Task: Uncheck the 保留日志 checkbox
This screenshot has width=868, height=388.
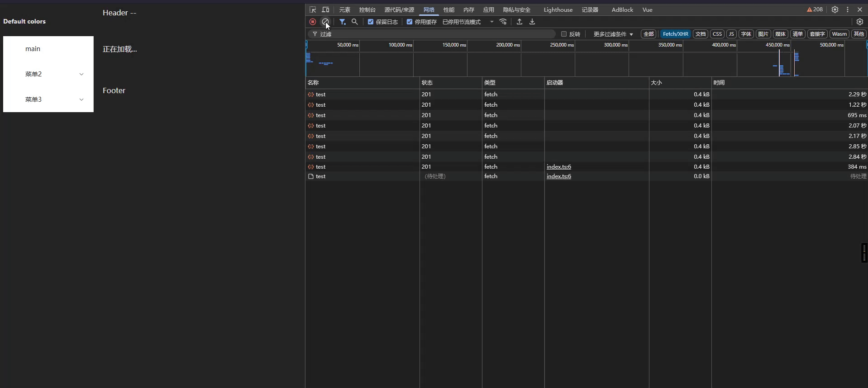Action: 371,22
